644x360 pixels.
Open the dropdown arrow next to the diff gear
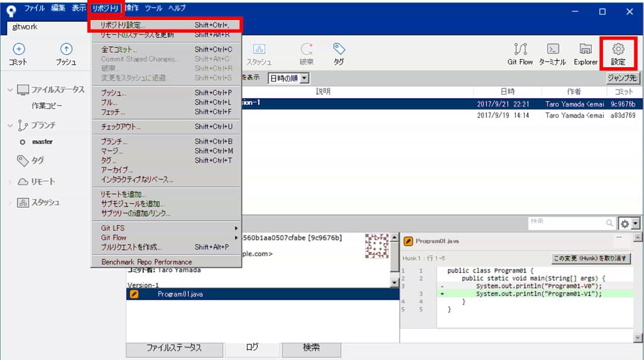pyautogui.click(x=635, y=224)
